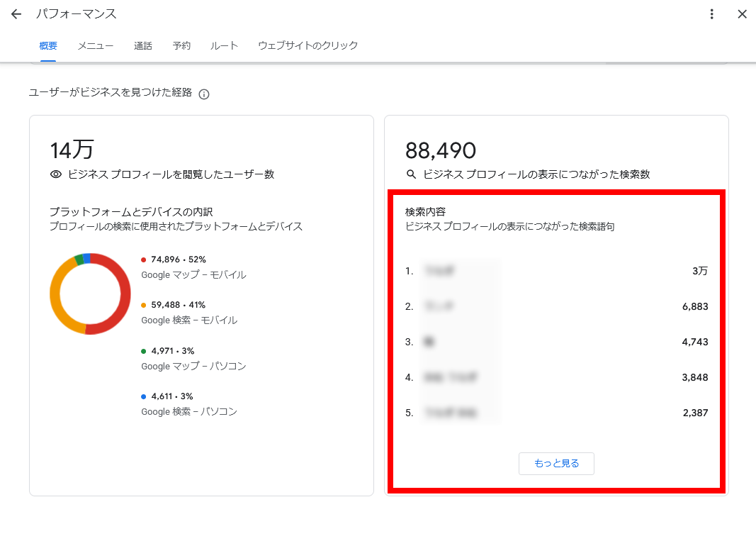Click the eye icon for profile views
This screenshot has height=541, width=756.
click(56, 174)
